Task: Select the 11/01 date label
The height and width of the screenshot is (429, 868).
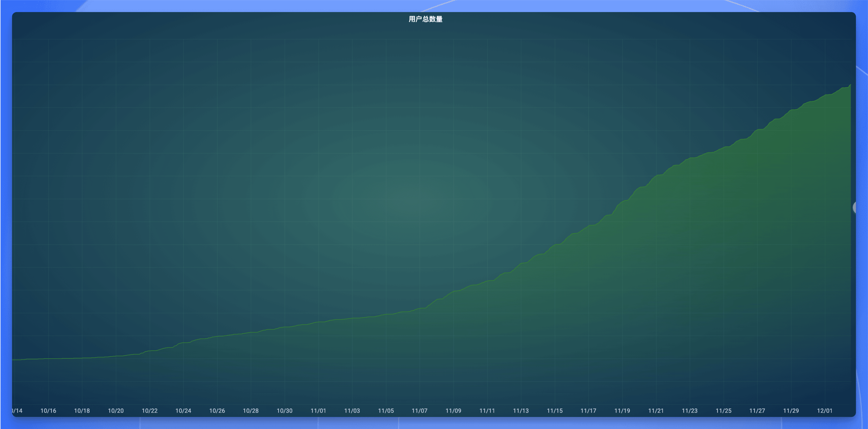Action: click(318, 410)
